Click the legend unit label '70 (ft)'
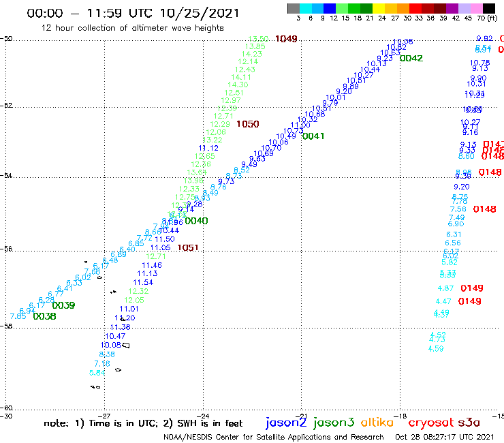Viewport: 504px width, 443px height. coord(487,18)
